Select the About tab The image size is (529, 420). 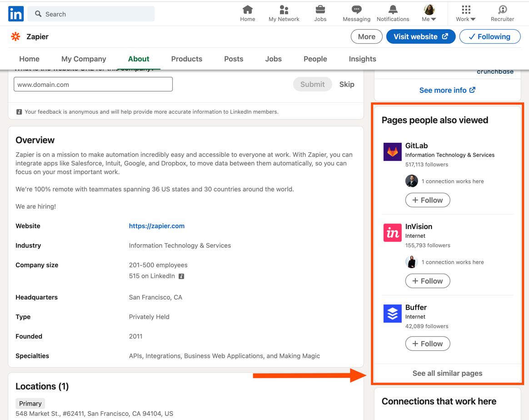pos(139,59)
